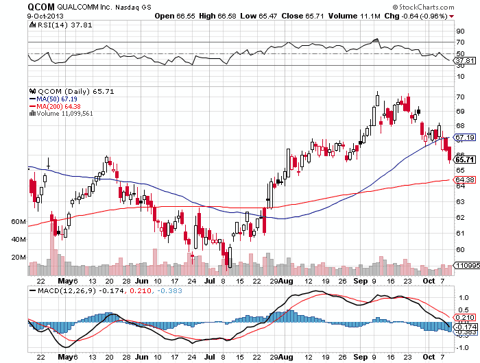Click the StockCharts.com label
Viewport: 480px width, 363px height.
pyautogui.click(x=423, y=7)
